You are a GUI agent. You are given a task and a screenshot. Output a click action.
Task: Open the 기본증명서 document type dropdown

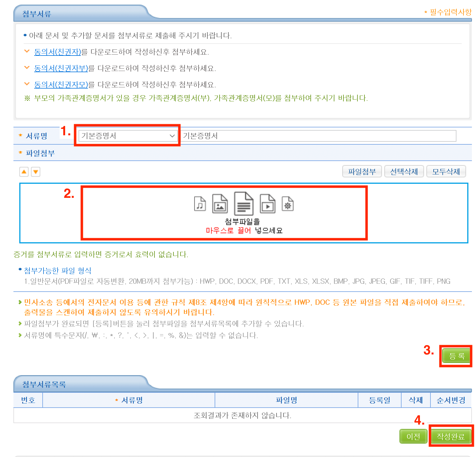pos(128,136)
